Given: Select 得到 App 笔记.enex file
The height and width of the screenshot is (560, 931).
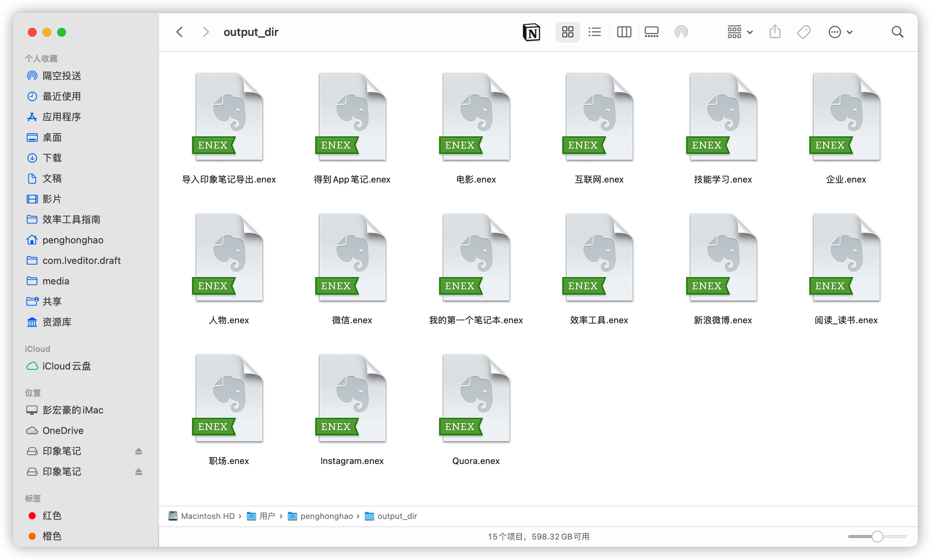Looking at the screenshot, I should (x=352, y=117).
